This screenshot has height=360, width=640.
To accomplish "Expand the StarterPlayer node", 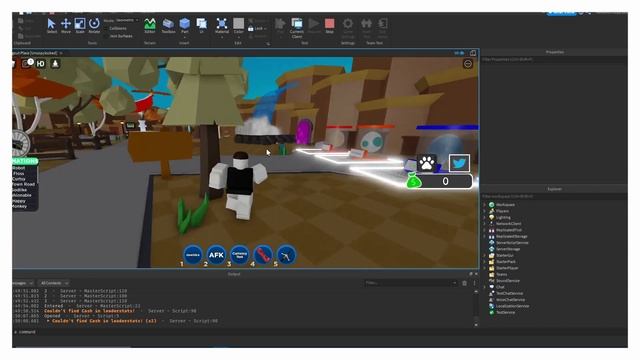I will click(x=484, y=268).
